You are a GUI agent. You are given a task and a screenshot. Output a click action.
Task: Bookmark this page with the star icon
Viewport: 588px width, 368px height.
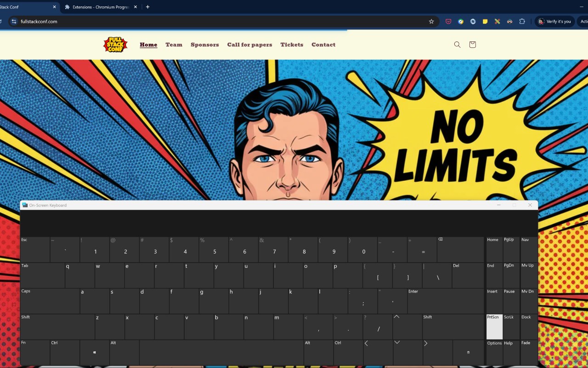(431, 22)
